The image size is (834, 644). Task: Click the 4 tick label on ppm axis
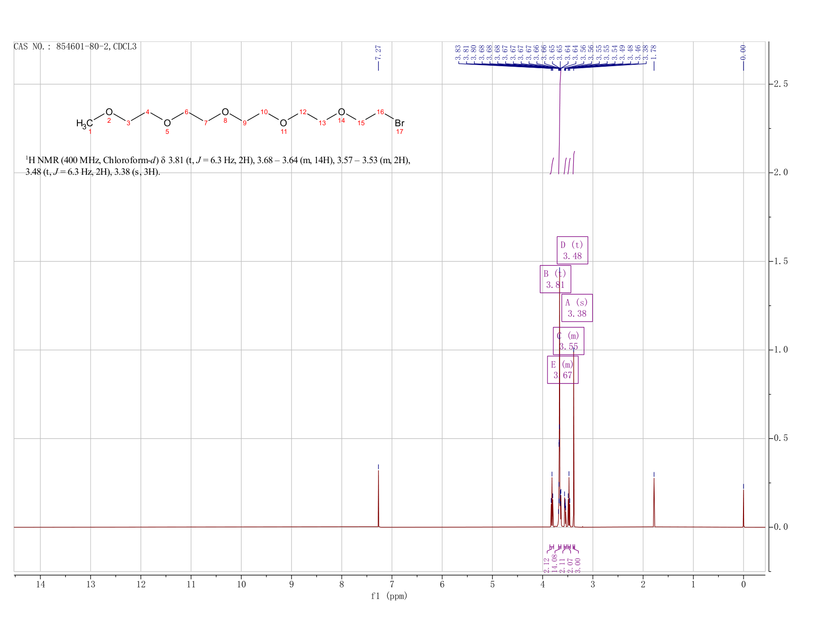click(x=542, y=584)
